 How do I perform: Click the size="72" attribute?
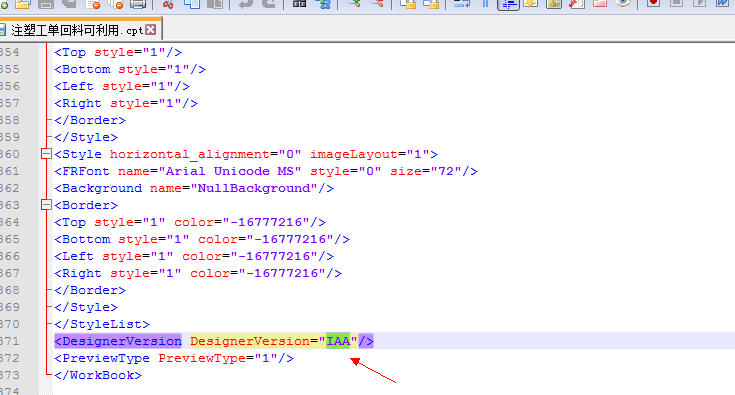[x=426, y=171]
